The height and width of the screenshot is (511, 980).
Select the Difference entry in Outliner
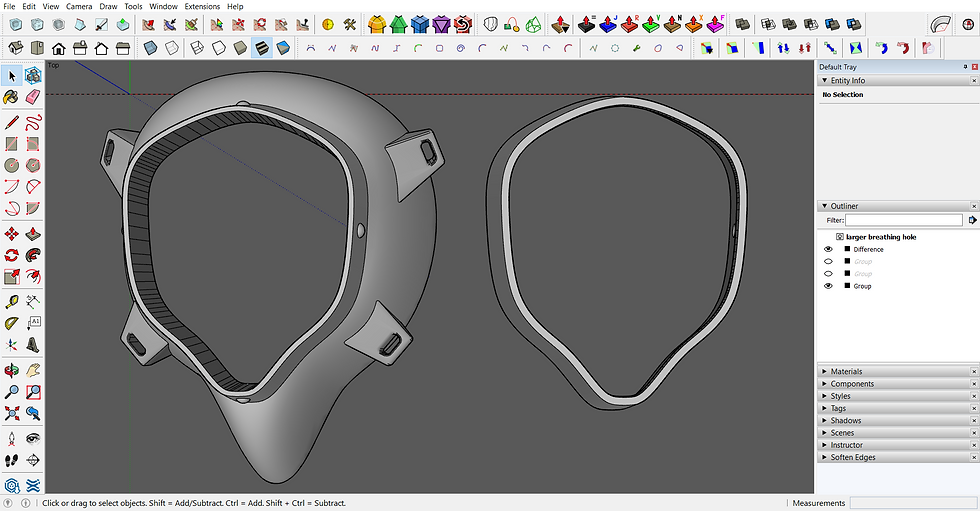(x=868, y=249)
